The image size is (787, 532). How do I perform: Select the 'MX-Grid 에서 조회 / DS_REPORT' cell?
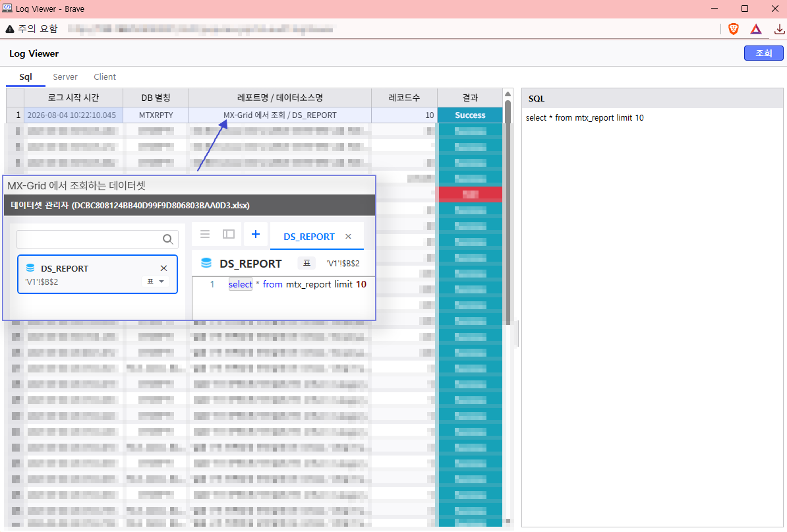[x=280, y=115]
